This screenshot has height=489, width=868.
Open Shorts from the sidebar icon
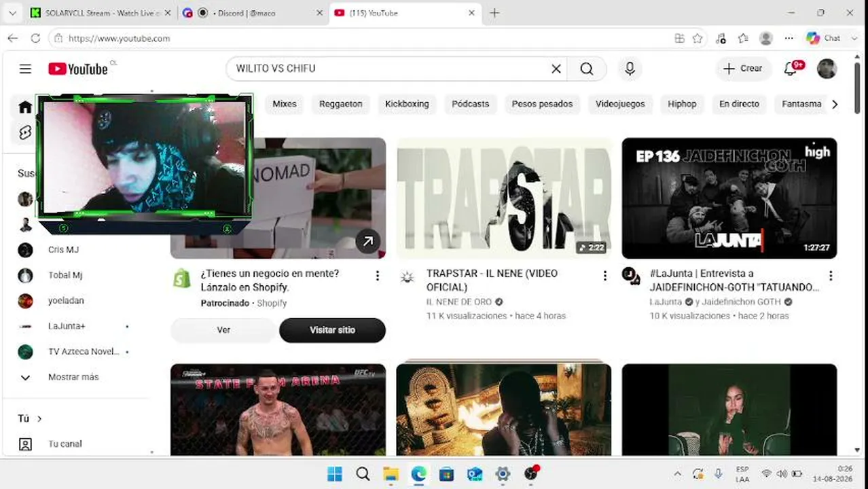coord(25,132)
